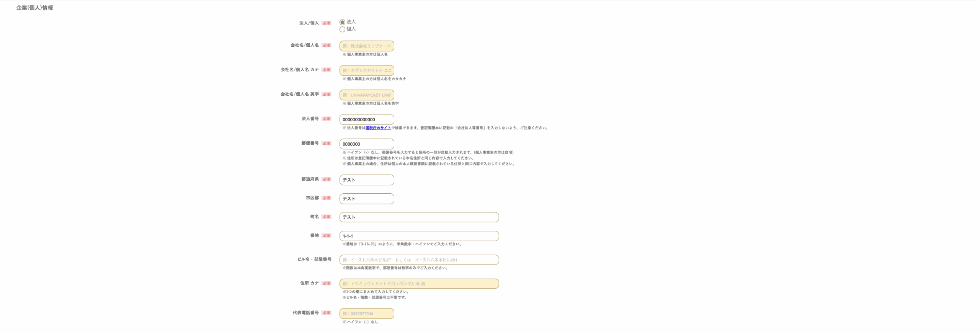The width and height of the screenshot is (980, 333).
Task: Click the 郵便番号 input field
Action: point(366,144)
